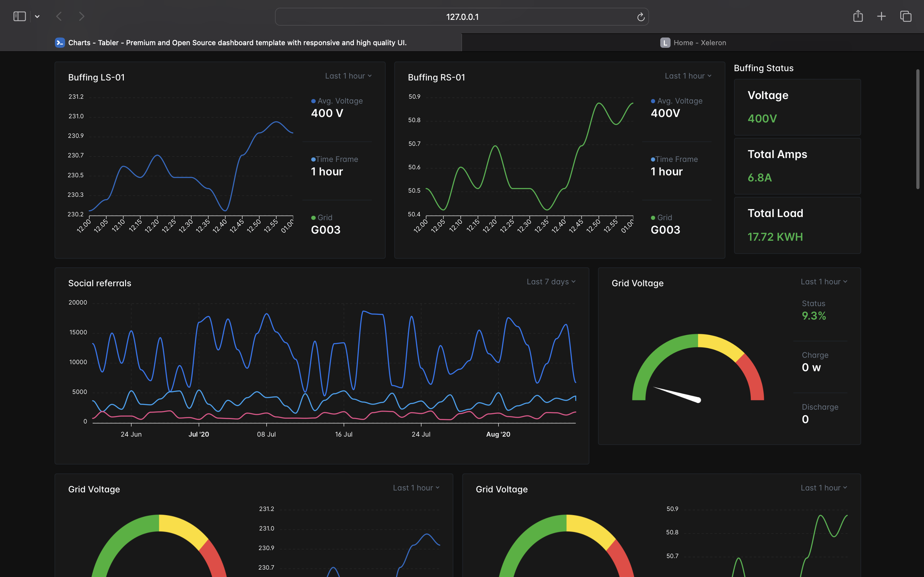Click the Tabler favicon on Charts tab
This screenshot has height=577, width=924.
(x=60, y=43)
